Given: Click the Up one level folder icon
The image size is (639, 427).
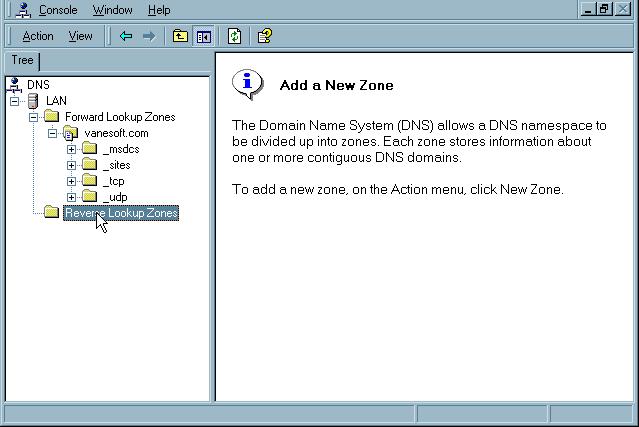Looking at the screenshot, I should 180,36.
